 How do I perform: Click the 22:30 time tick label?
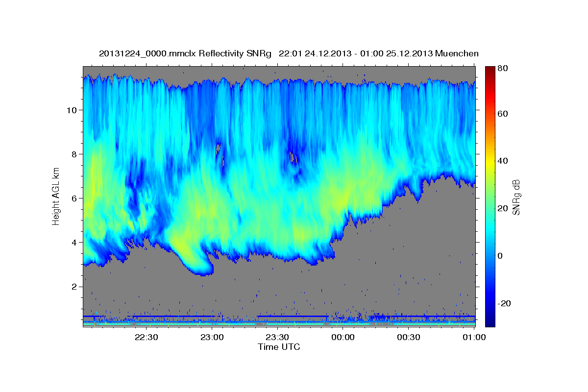click(x=147, y=337)
